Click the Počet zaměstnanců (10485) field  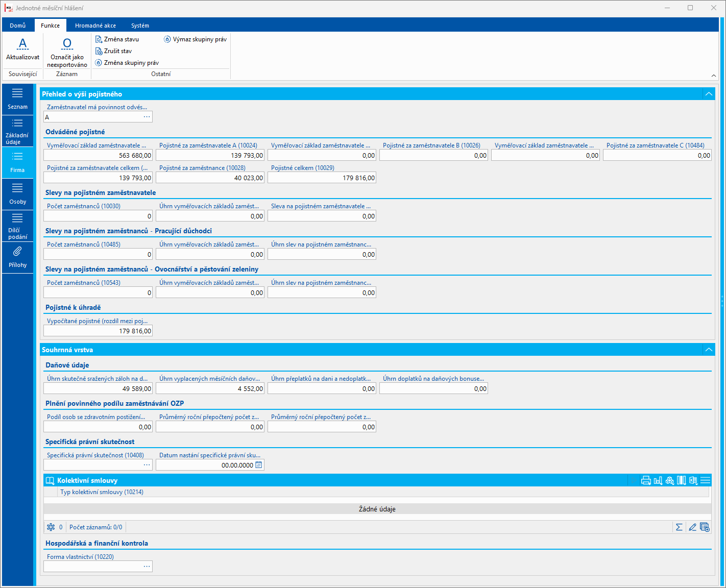click(x=98, y=254)
